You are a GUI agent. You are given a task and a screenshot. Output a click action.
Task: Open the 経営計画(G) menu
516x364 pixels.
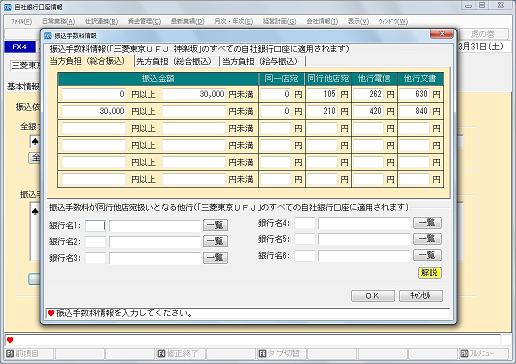[279, 21]
